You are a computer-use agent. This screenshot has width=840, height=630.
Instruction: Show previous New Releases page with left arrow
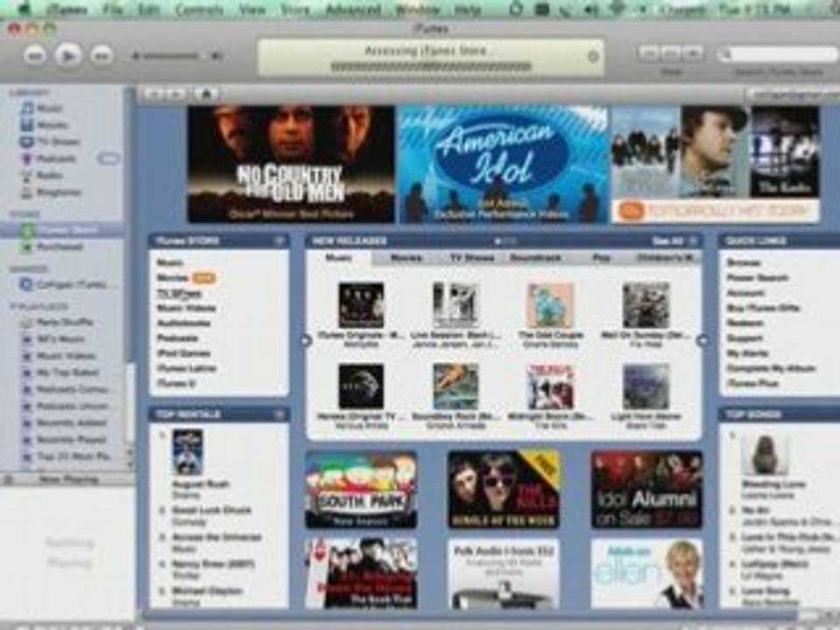306,340
